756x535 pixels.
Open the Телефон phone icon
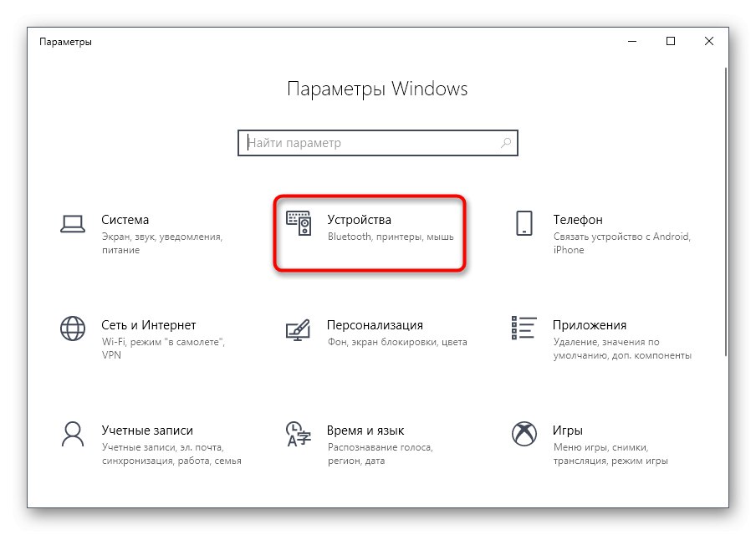(524, 223)
